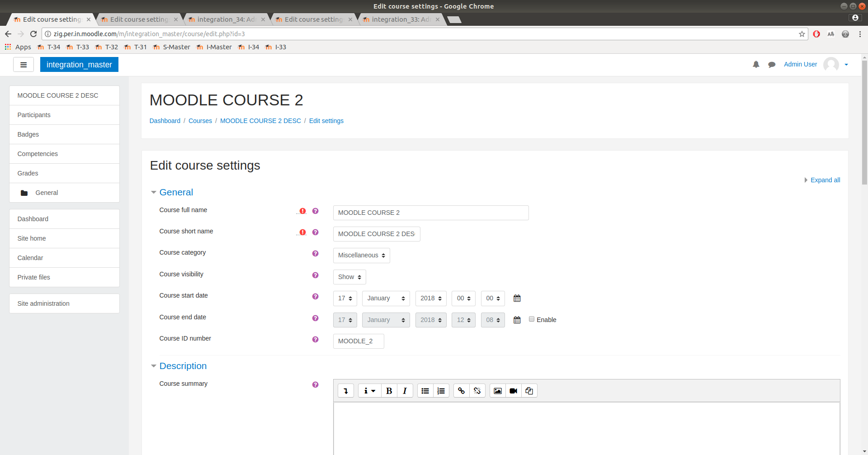
Task: Toggle editor toolbar show more buttons
Action: 346,391
